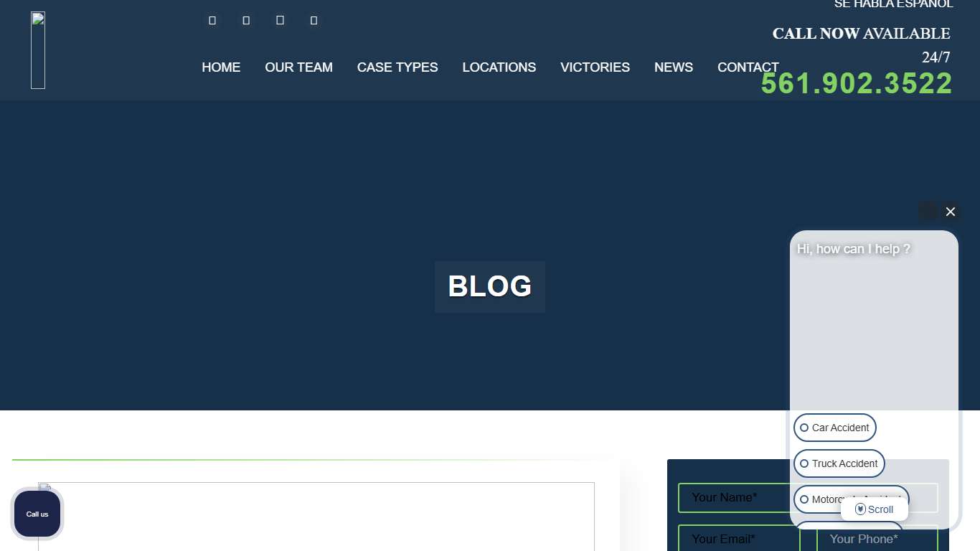Click the third social media icon in header
Screen dimensions: 980x551
click(x=280, y=20)
